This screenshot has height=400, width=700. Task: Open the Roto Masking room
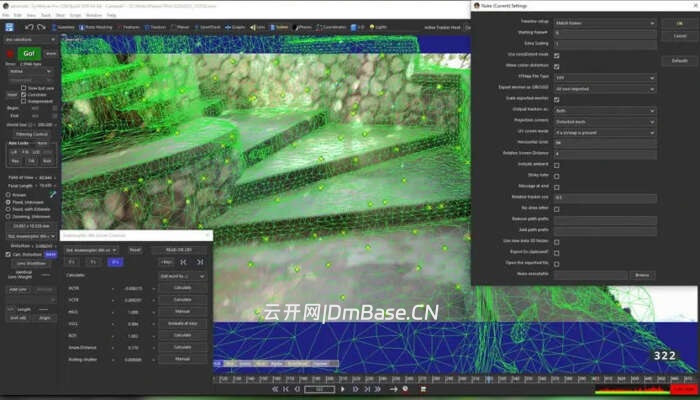[96, 27]
